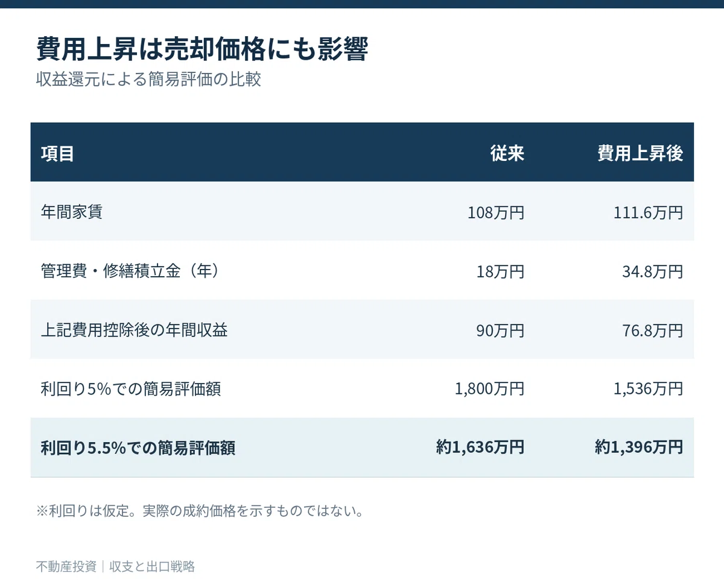Click the 90万円 cell
This screenshot has height=588, width=724.
500,330
